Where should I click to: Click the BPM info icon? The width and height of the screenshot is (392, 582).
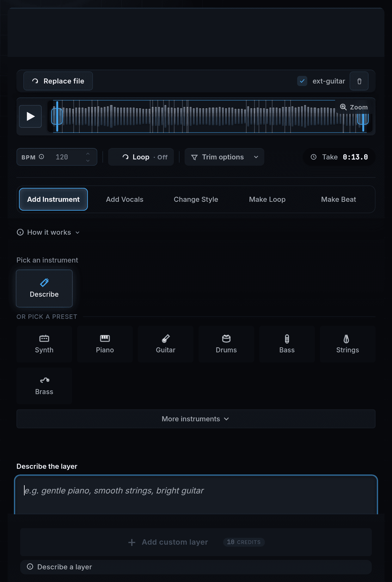pos(41,157)
